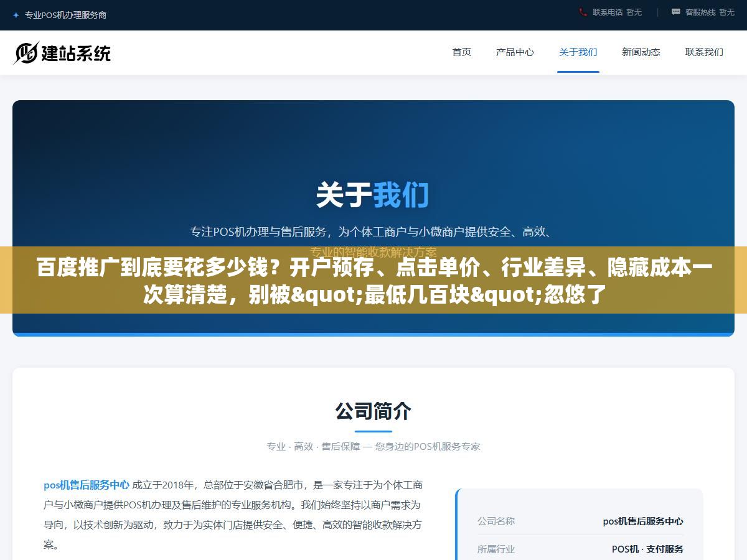Click the hero subtitle 专注POS机办理与售后服务
747x560 pixels.
[374, 241]
